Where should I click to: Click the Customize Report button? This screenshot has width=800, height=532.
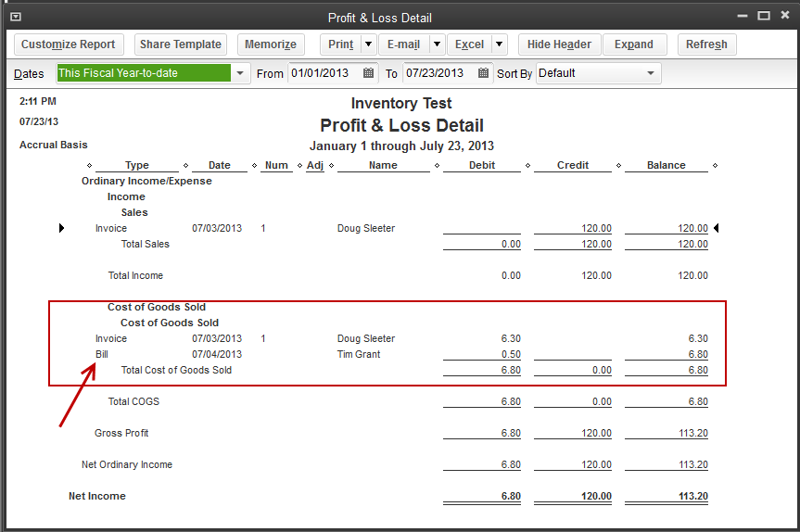pos(69,44)
